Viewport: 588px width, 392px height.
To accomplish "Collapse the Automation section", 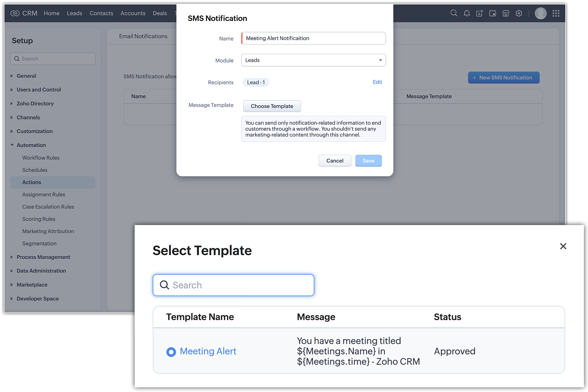I will pyautogui.click(x=31, y=145).
